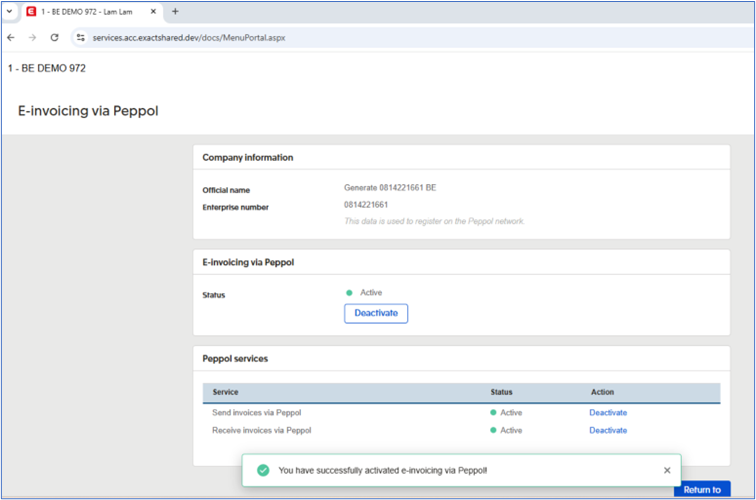
Task: View site information in address bar
Action: point(81,37)
